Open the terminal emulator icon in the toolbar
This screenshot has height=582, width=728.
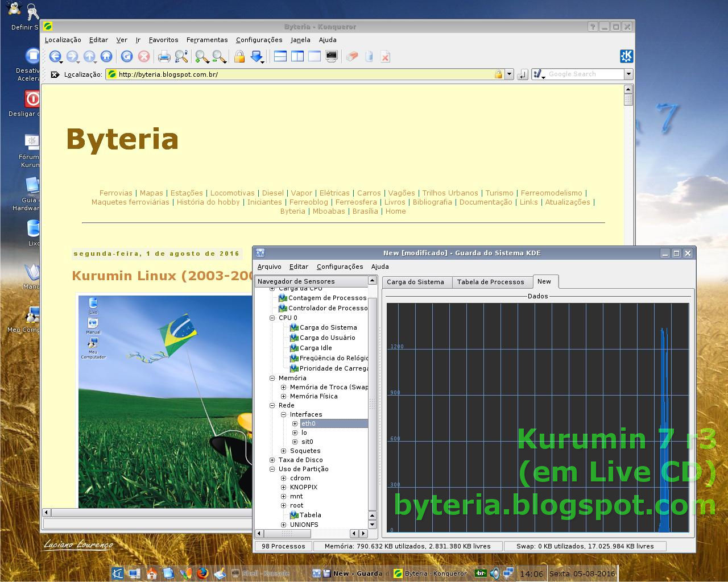pos(332,56)
